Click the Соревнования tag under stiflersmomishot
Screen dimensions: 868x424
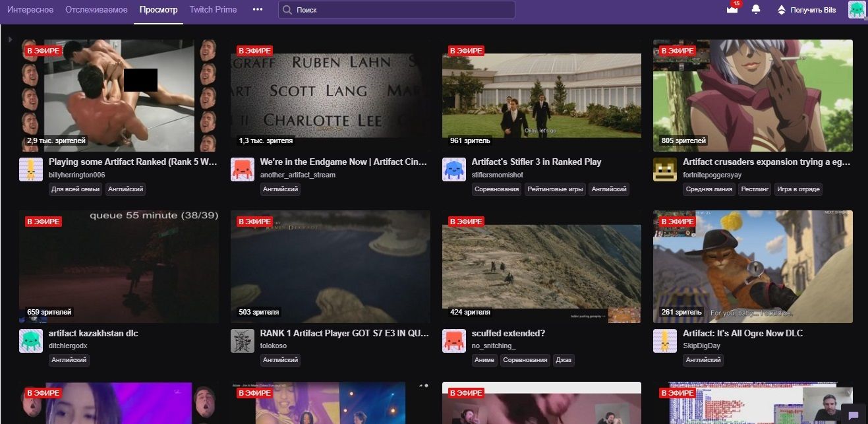pyautogui.click(x=496, y=189)
